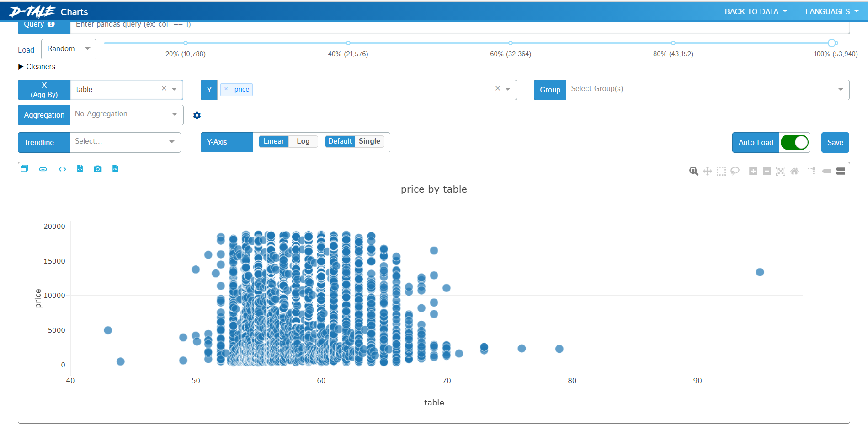Viewport: 868px width, 431px height.
Task: Open the LANGUAGES menu
Action: [832, 11]
